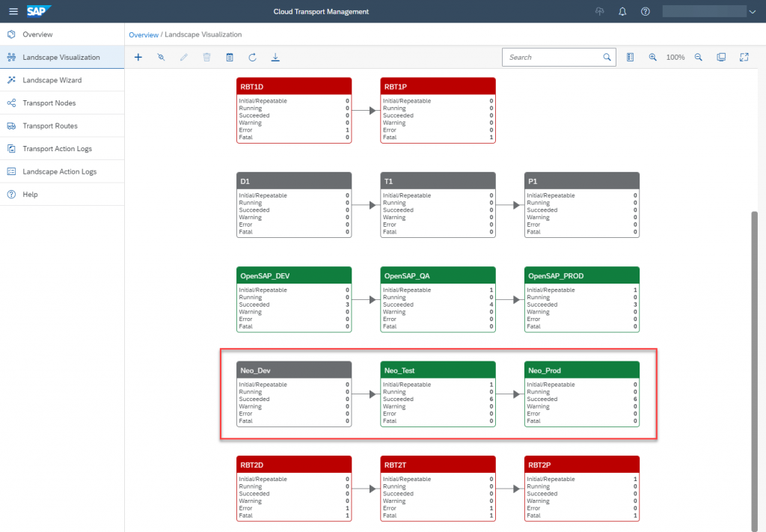This screenshot has height=532, width=766.
Task: Download the landscape with download icon
Action: tap(275, 57)
